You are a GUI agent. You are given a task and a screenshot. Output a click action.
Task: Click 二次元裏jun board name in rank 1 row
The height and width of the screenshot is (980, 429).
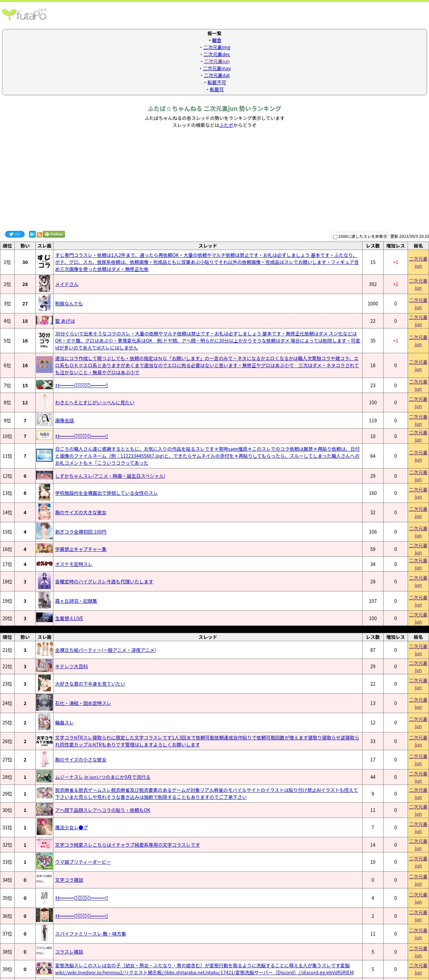click(x=418, y=262)
